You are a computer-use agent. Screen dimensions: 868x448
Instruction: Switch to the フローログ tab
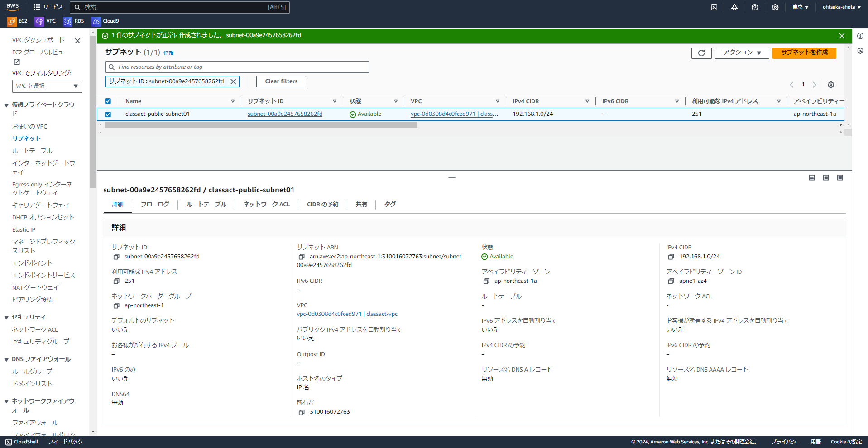pyautogui.click(x=155, y=205)
